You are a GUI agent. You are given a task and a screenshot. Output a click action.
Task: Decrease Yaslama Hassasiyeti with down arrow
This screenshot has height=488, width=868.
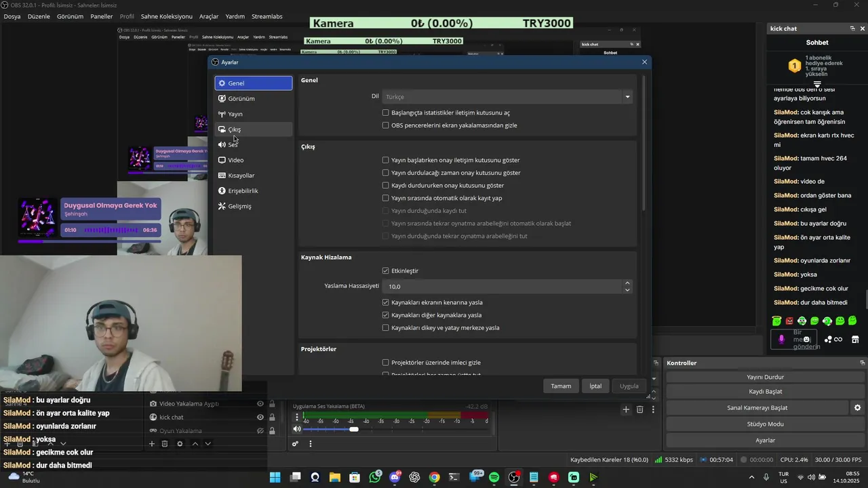tap(627, 290)
